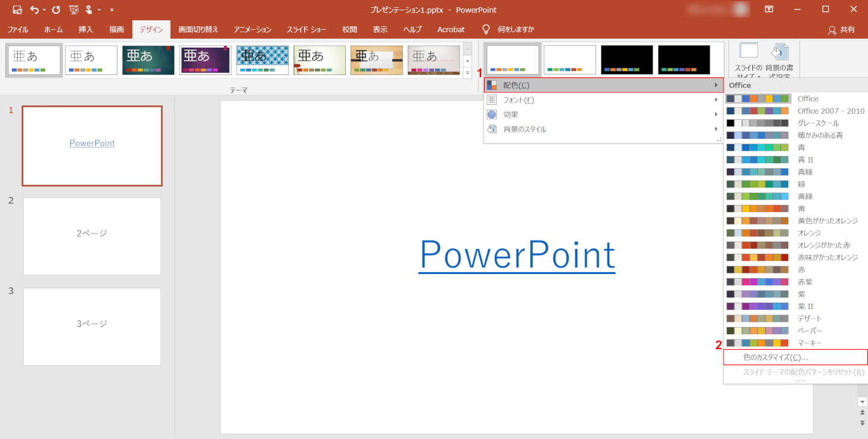Open the 表示 tab
This screenshot has height=439, width=868.
click(380, 29)
